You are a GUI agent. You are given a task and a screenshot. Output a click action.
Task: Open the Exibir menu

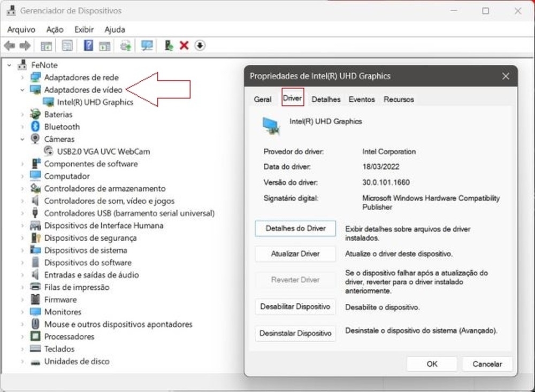(83, 29)
